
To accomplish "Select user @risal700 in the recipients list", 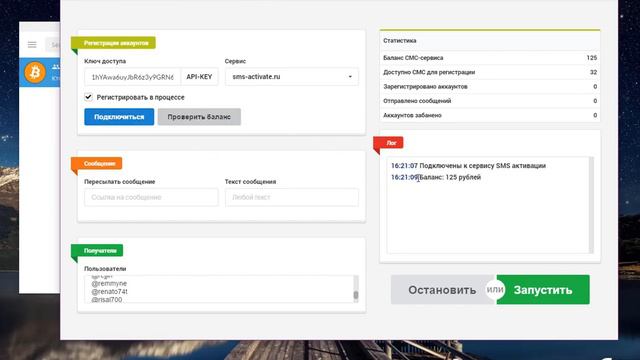I will (107, 300).
